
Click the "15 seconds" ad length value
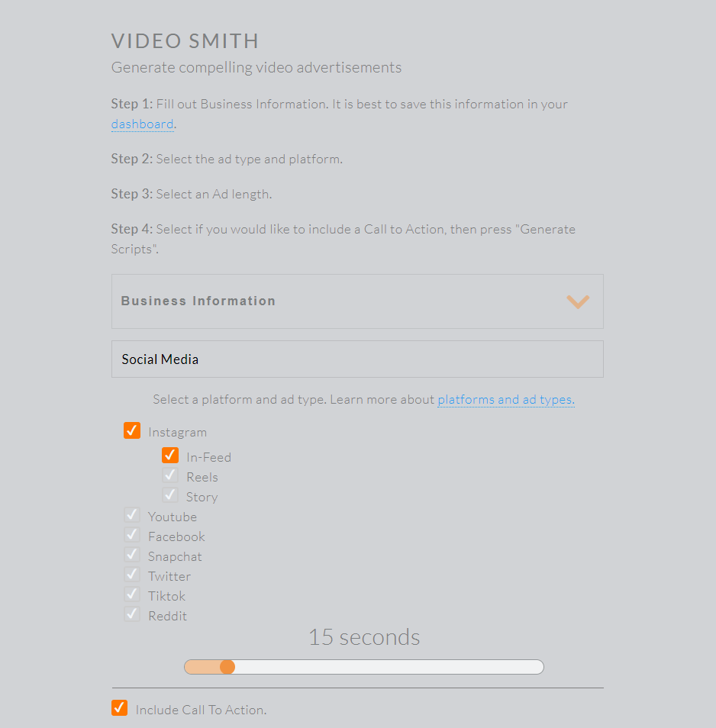364,637
